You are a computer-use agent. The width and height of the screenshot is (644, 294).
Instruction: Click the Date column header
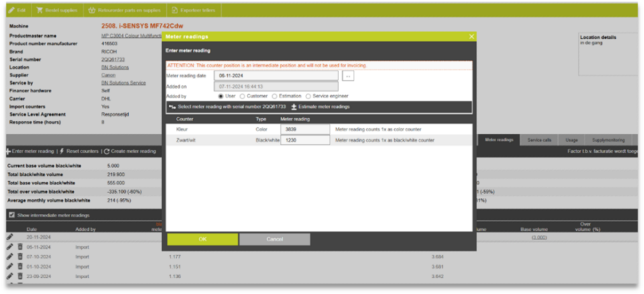pos(31,230)
